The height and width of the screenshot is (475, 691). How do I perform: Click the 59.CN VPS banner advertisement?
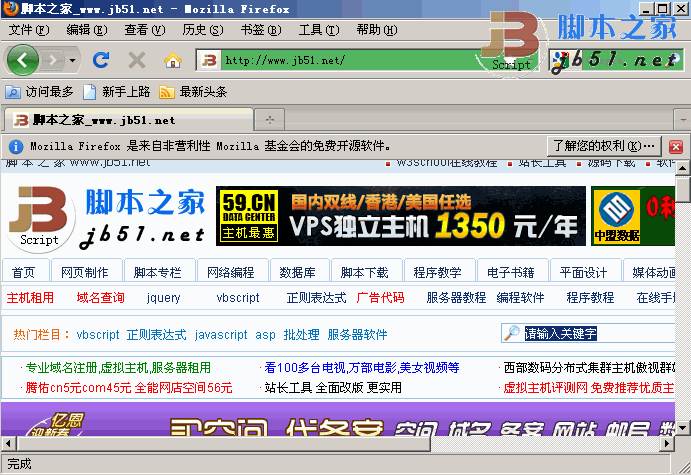401,216
